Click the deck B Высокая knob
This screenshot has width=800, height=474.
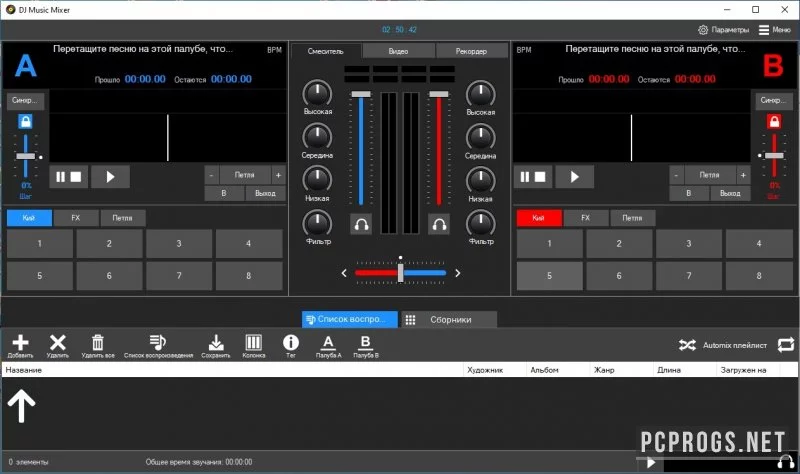click(481, 94)
